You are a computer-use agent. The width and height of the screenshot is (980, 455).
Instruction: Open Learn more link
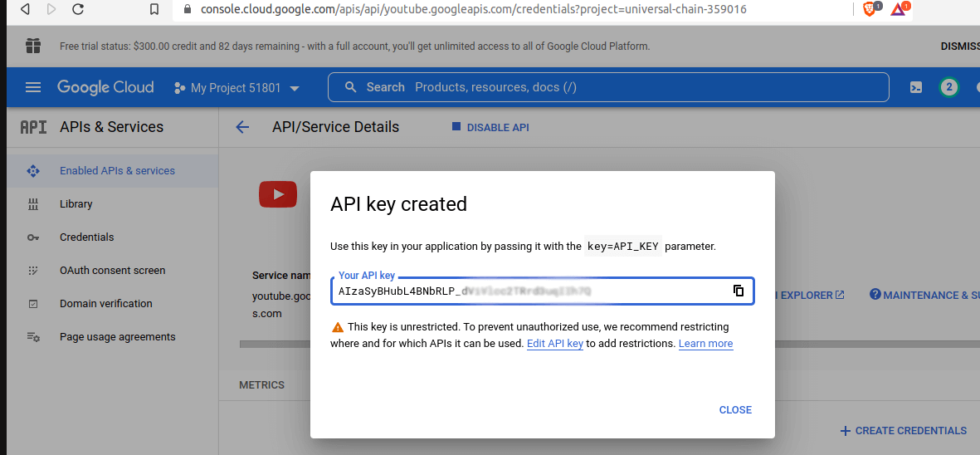point(705,344)
